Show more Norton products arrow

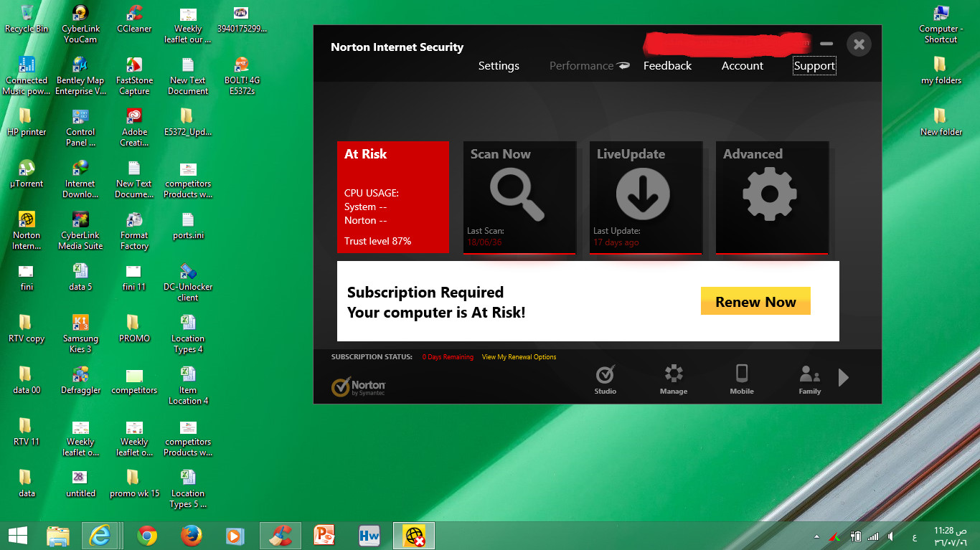(844, 377)
